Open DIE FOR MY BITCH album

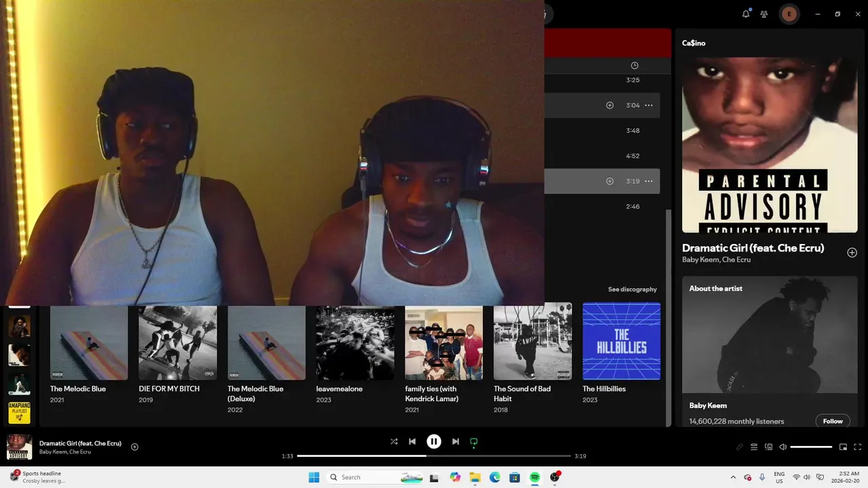tap(178, 355)
